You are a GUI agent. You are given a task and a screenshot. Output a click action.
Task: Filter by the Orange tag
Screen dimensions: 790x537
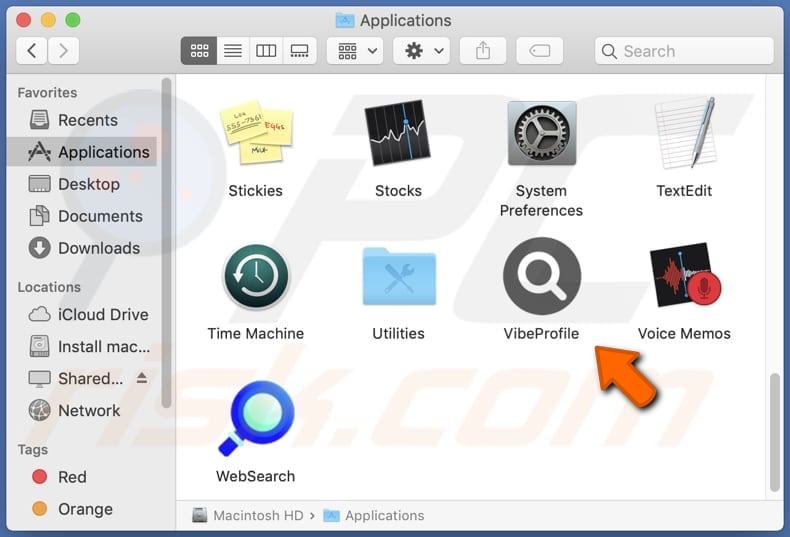tap(83, 509)
